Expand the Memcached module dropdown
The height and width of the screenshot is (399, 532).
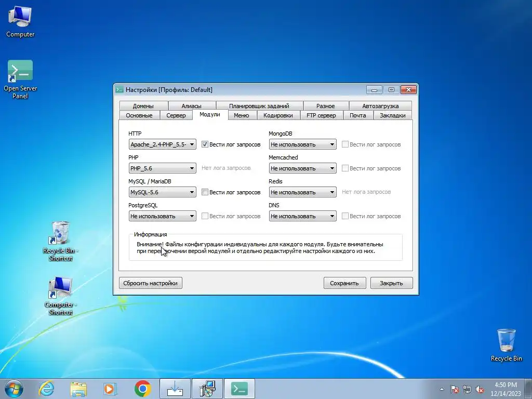[303, 168]
